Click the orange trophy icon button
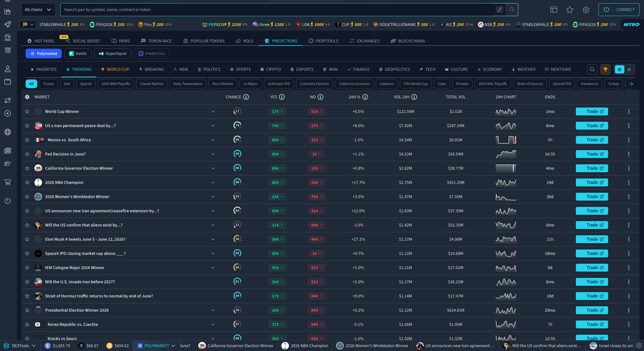 click(605, 69)
